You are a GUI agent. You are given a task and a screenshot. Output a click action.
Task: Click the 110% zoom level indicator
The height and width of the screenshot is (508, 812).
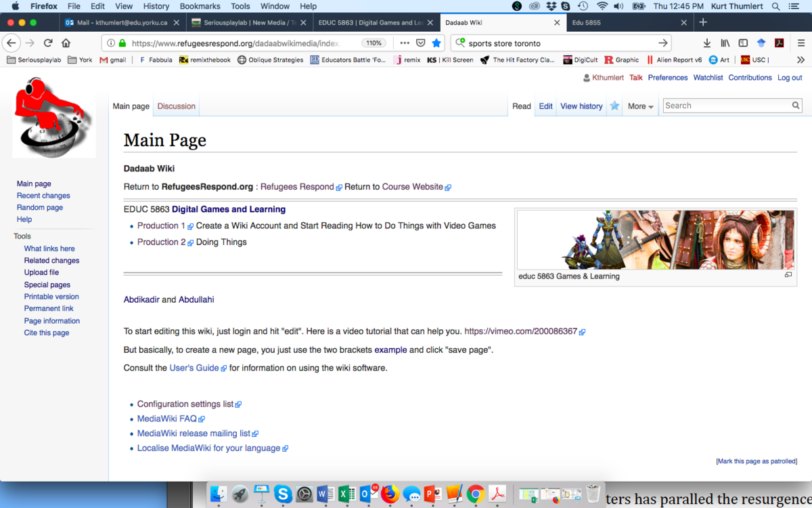374,43
